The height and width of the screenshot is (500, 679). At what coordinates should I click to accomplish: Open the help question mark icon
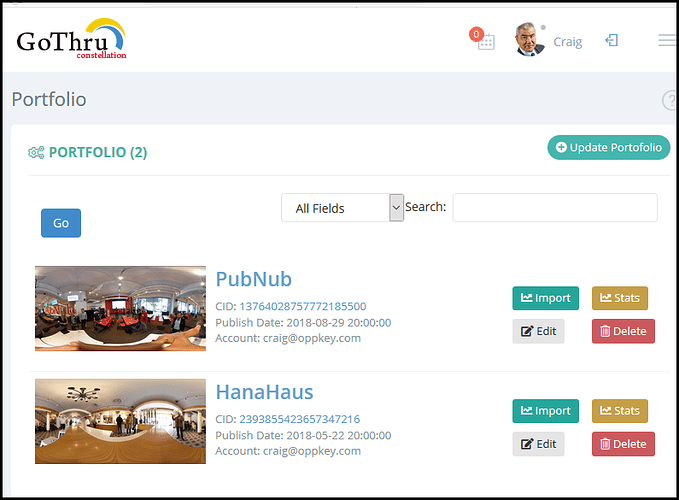coord(669,100)
